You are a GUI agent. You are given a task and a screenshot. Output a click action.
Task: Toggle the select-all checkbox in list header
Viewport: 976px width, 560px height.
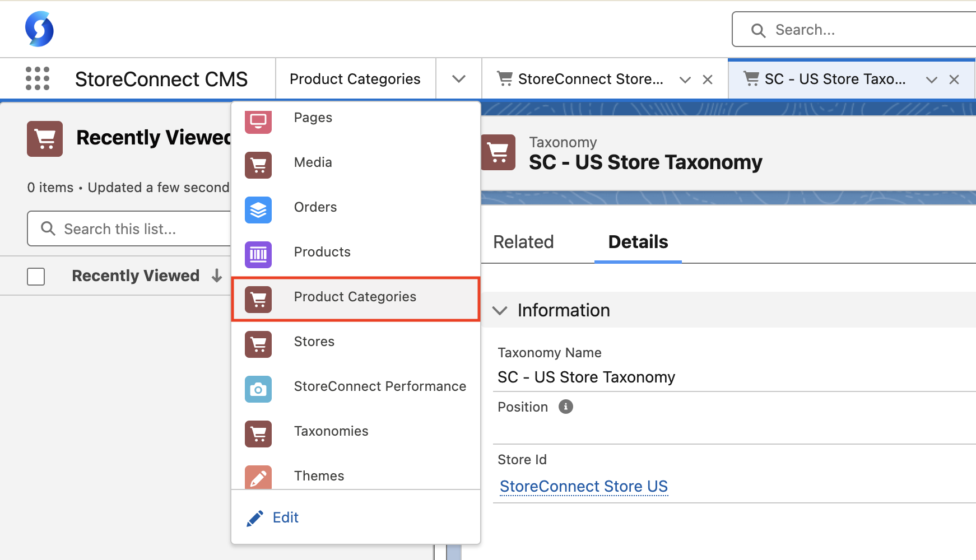pos(36,276)
